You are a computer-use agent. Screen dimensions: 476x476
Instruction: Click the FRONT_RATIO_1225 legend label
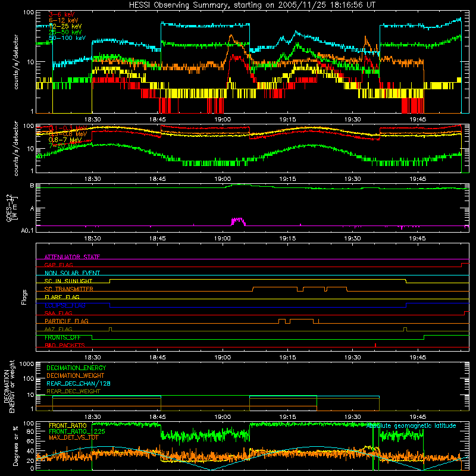[x=77, y=431]
